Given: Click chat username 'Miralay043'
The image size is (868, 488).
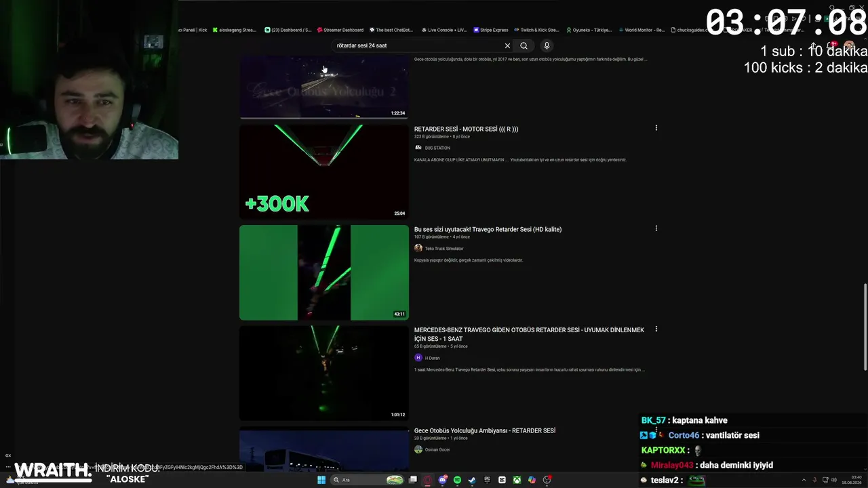Looking at the screenshot, I should click(672, 465).
